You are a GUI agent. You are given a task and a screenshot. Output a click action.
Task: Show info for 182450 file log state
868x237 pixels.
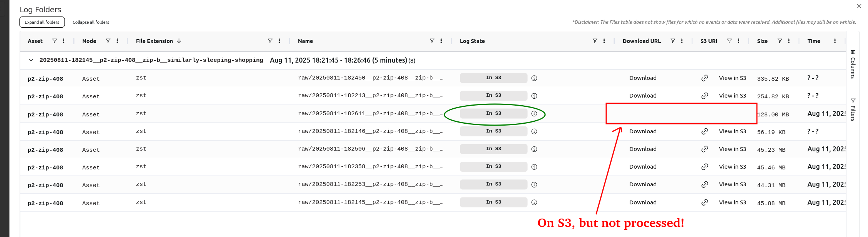[x=534, y=78]
